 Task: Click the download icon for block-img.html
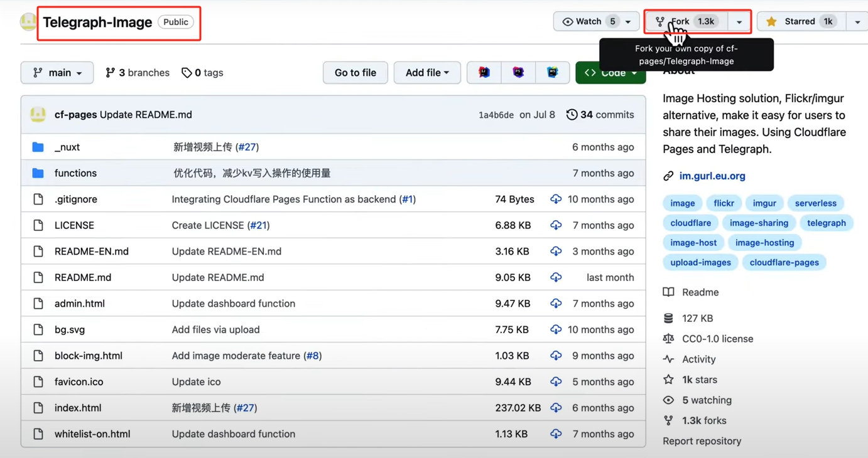click(x=556, y=356)
